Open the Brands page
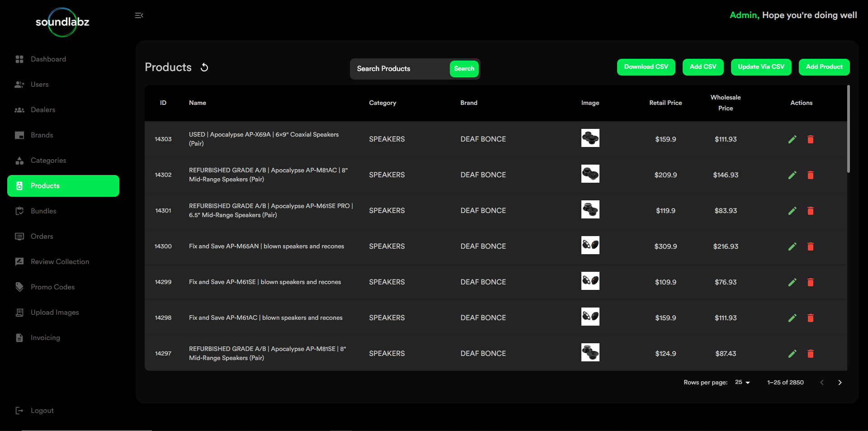868x431 pixels. click(63, 135)
